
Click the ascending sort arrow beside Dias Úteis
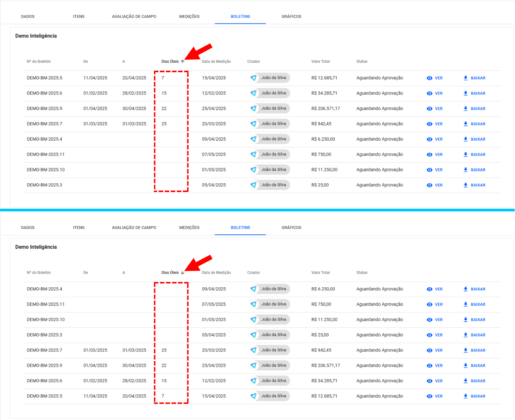tap(183, 62)
